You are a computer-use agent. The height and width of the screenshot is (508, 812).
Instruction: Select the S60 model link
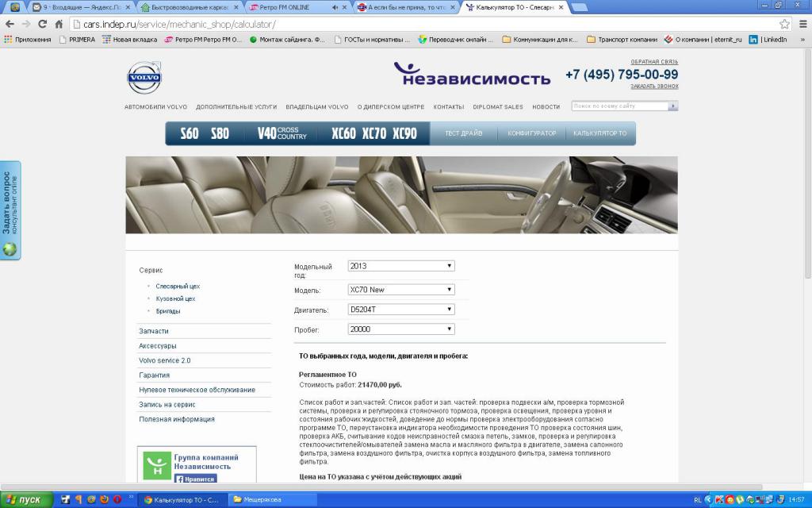click(190, 133)
